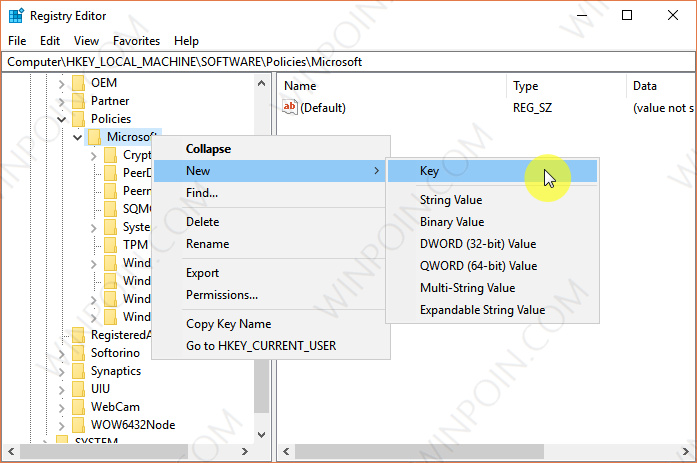The image size is (697, 463).
Task: Expand the OEM key
Action: [x=61, y=84]
